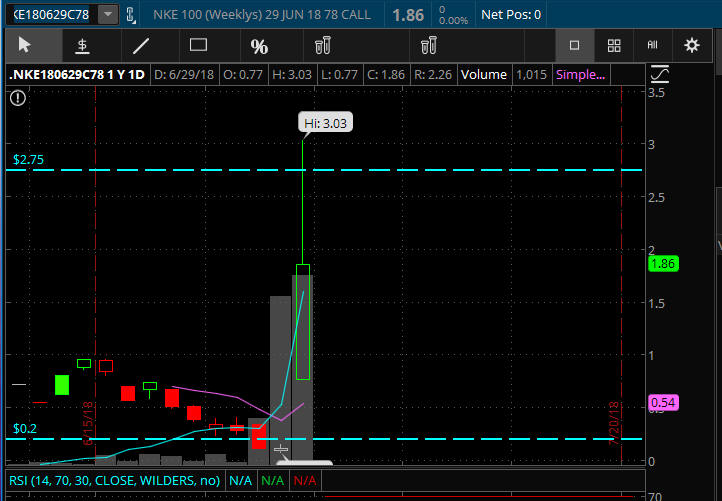Click the $2.75 price level line label
Viewport: 722px width, 501px height.
pos(30,159)
